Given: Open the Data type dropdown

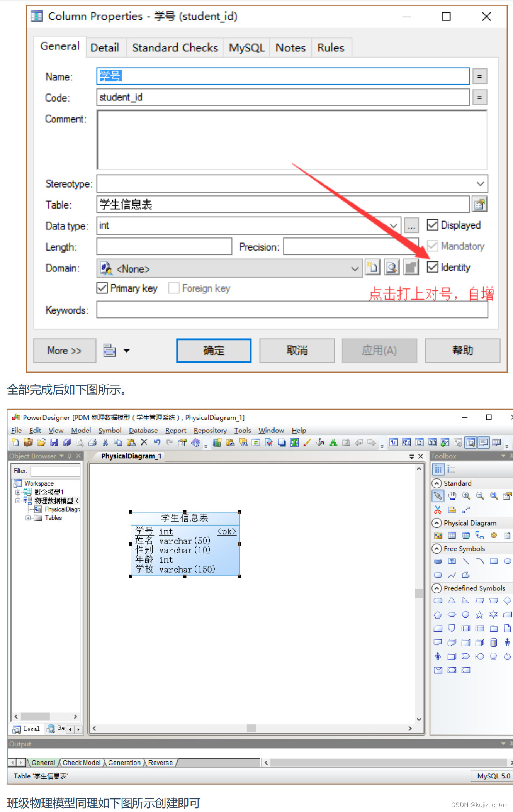Looking at the screenshot, I should point(393,225).
